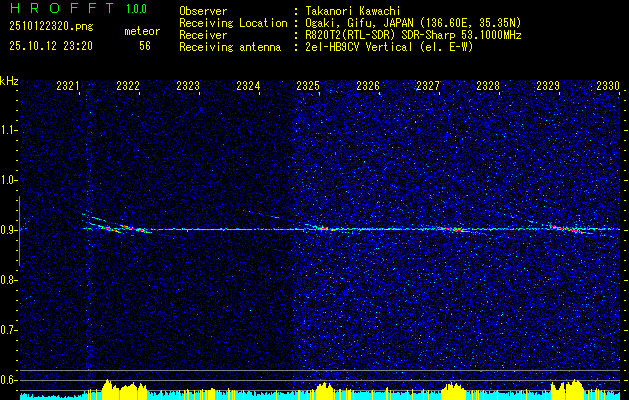Click the 2325 time marker label
This screenshot has width=629, height=400.
point(308,85)
